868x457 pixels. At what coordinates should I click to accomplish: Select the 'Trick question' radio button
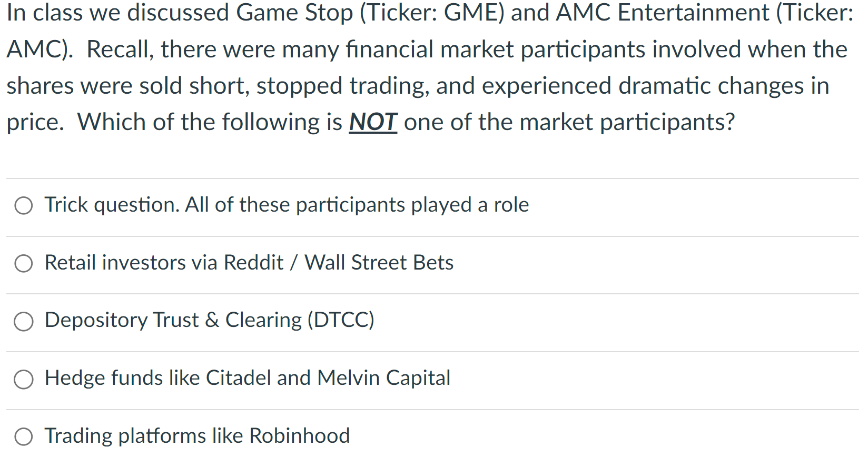23,205
